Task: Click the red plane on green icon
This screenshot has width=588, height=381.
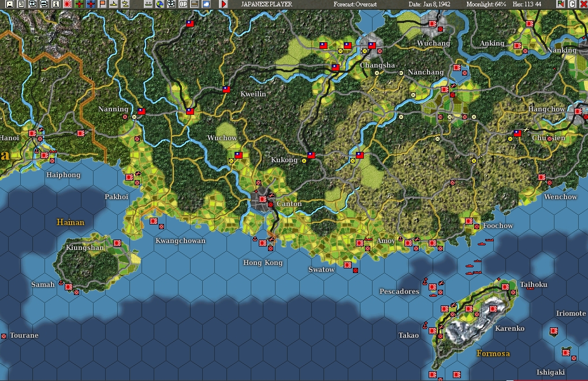Action: (x=79, y=4)
